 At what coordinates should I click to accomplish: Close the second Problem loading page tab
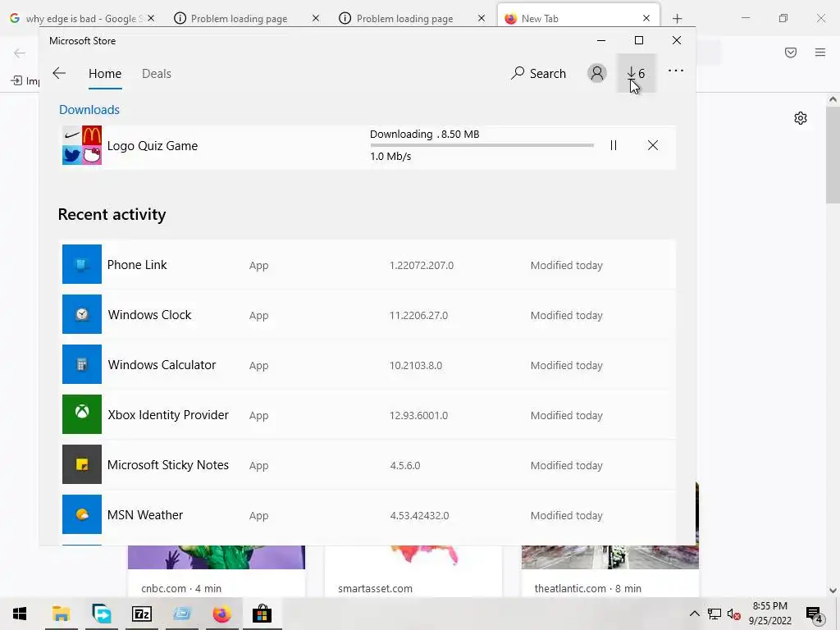click(481, 18)
